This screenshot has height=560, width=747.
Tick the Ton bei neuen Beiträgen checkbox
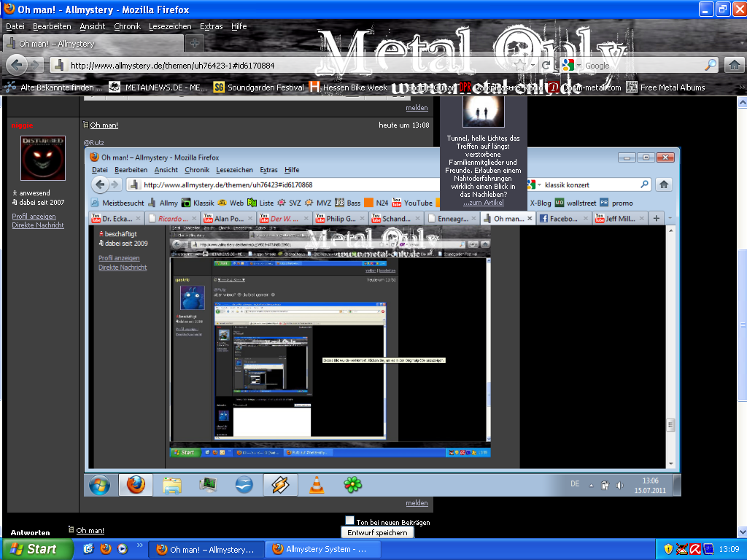[349, 521]
